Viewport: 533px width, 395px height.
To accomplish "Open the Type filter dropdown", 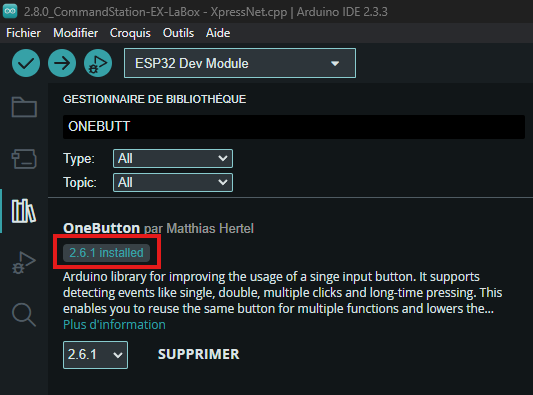I will click(x=173, y=158).
